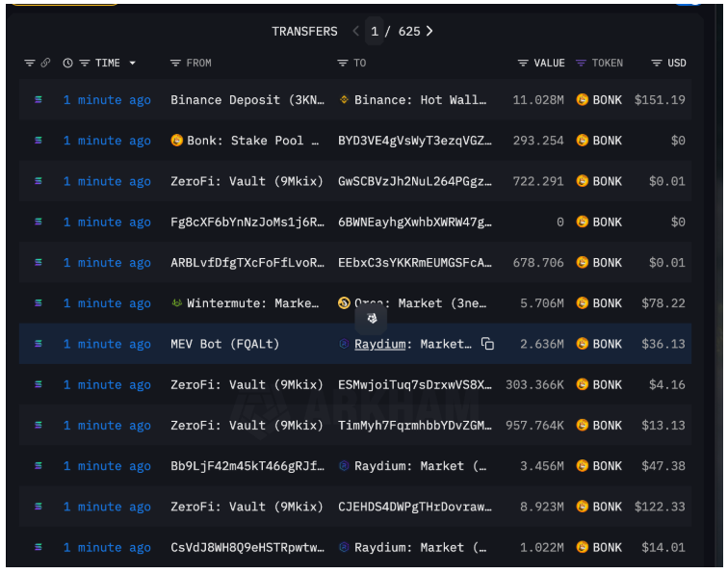This screenshot has height=574, width=728.
Task: Click Bonk logo beside Stake Pool
Action: 176,140
